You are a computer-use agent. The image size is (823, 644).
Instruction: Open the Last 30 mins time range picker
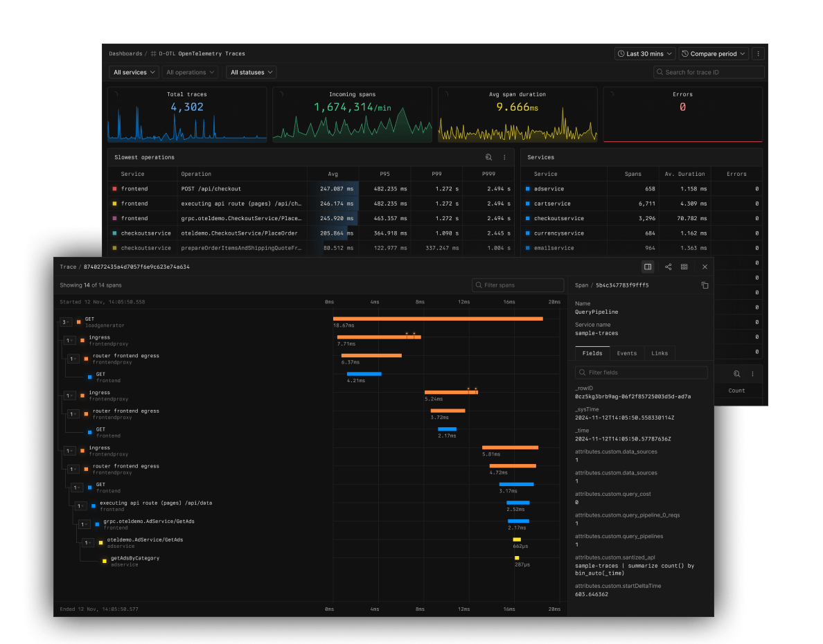[644, 53]
